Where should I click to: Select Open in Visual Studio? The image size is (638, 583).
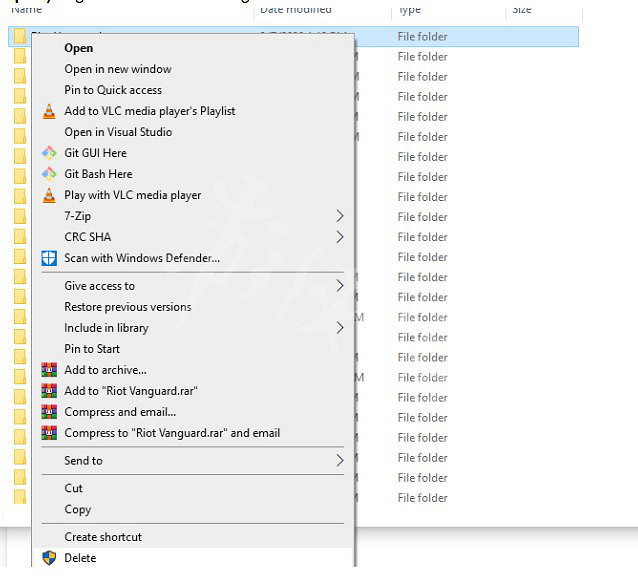pyautogui.click(x=118, y=132)
